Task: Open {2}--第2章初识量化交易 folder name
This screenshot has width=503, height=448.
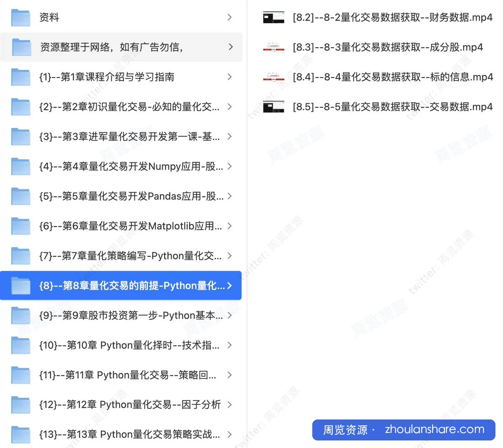Action: (129, 107)
